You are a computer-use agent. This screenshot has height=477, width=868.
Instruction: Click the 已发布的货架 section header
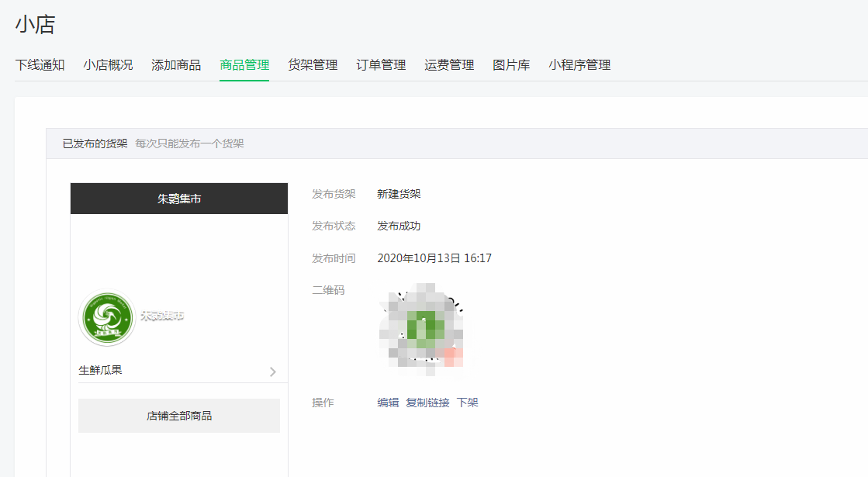[95, 143]
